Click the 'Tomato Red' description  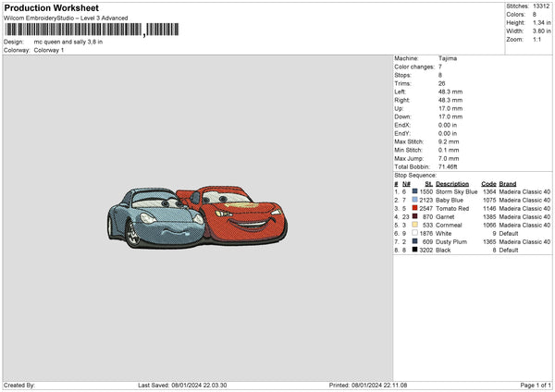click(x=452, y=209)
